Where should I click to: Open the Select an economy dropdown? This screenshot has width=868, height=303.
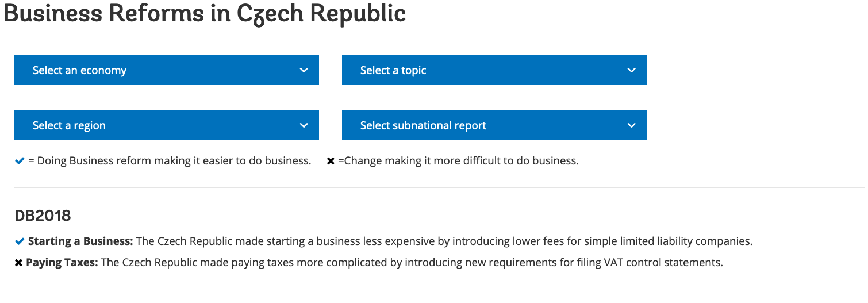point(167,70)
